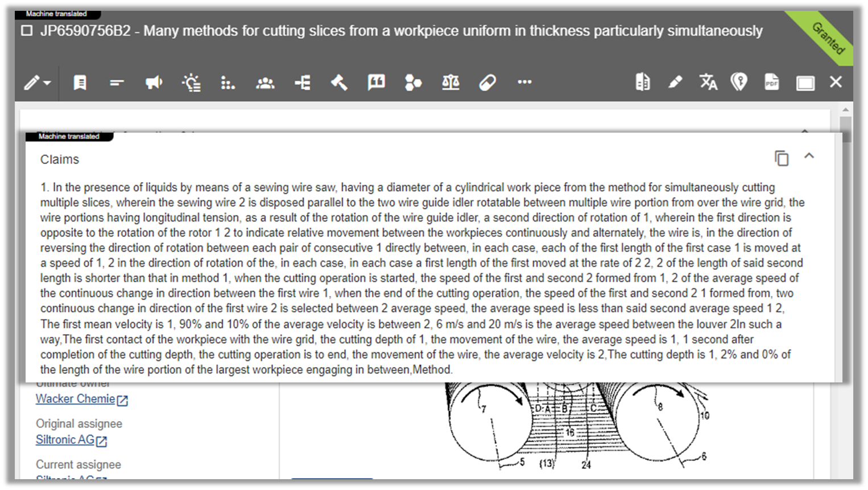
Task: Open the side-by-side document compare icon
Action: pyautogui.click(x=642, y=83)
